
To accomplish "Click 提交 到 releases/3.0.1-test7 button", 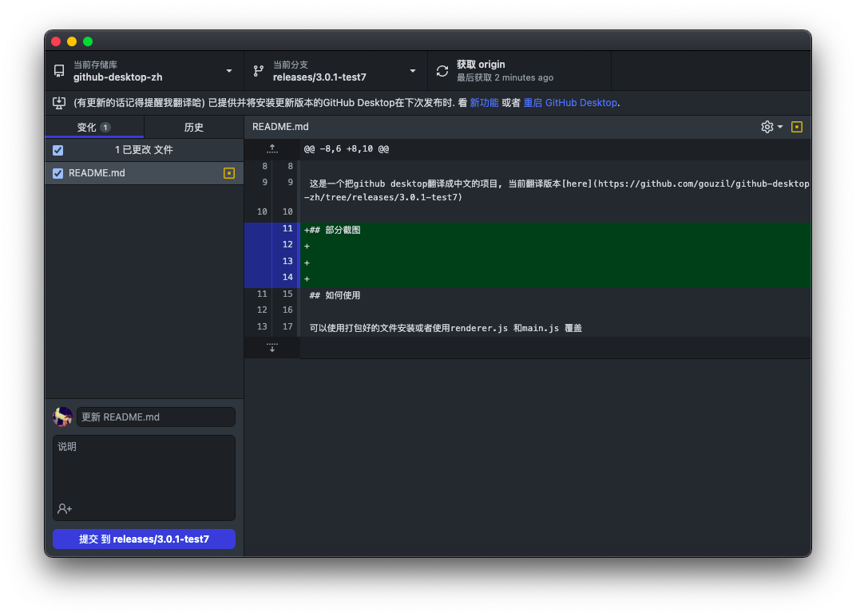I will click(x=144, y=539).
